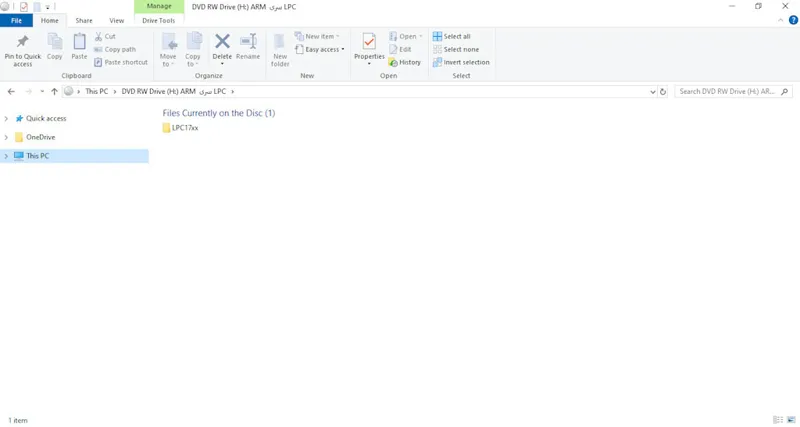Expand the Quick access tree node
The width and height of the screenshot is (800, 427).
[x=6, y=118]
